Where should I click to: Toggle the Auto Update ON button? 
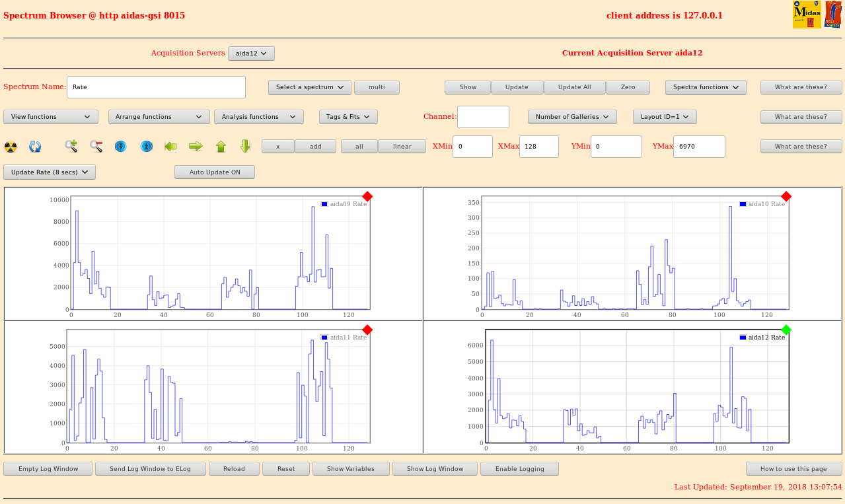pyautogui.click(x=215, y=172)
